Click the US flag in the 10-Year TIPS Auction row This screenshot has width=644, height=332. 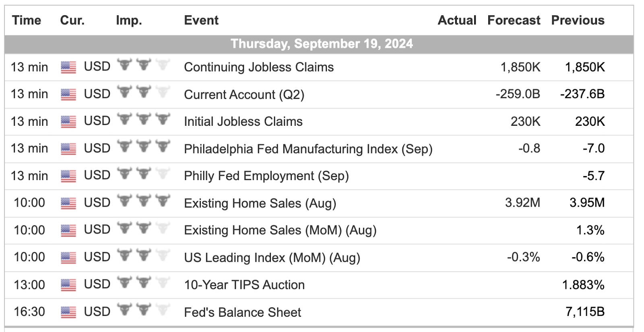(x=68, y=285)
